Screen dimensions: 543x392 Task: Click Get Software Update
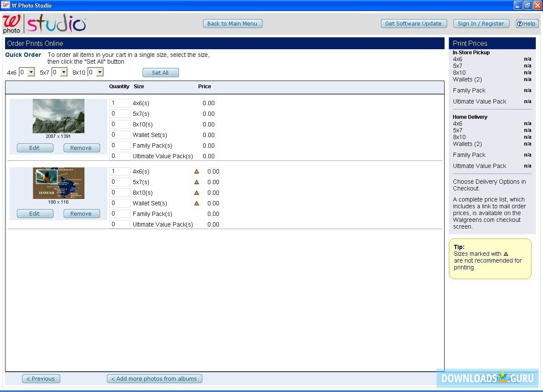[x=414, y=24]
